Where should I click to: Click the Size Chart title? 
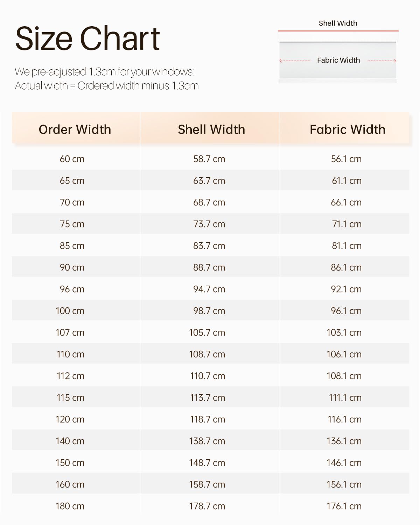[x=87, y=38]
